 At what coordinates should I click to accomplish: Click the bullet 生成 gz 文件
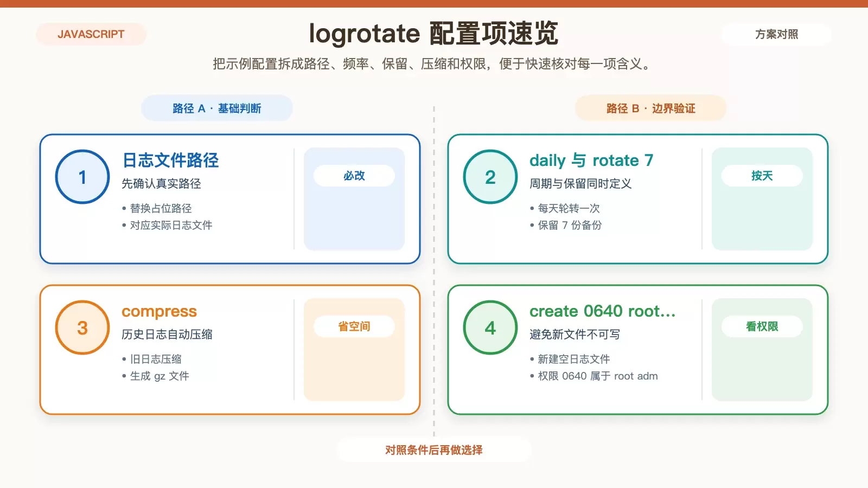pyautogui.click(x=156, y=376)
